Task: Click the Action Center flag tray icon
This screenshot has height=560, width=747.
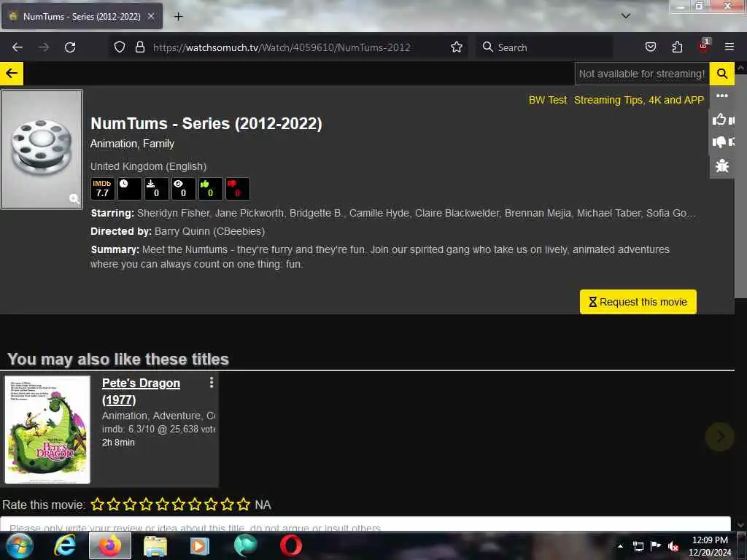Action: point(656,546)
